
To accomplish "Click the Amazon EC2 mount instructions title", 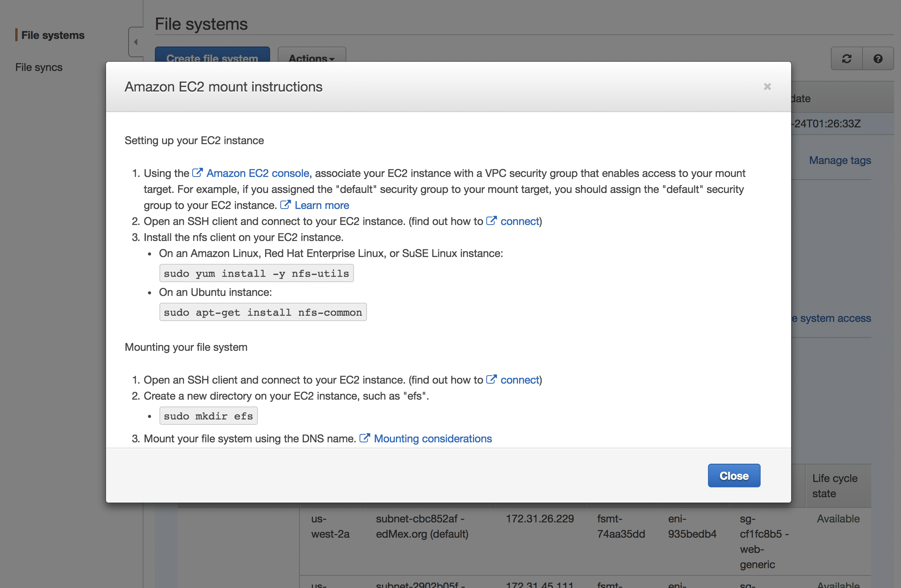I will pos(224,87).
